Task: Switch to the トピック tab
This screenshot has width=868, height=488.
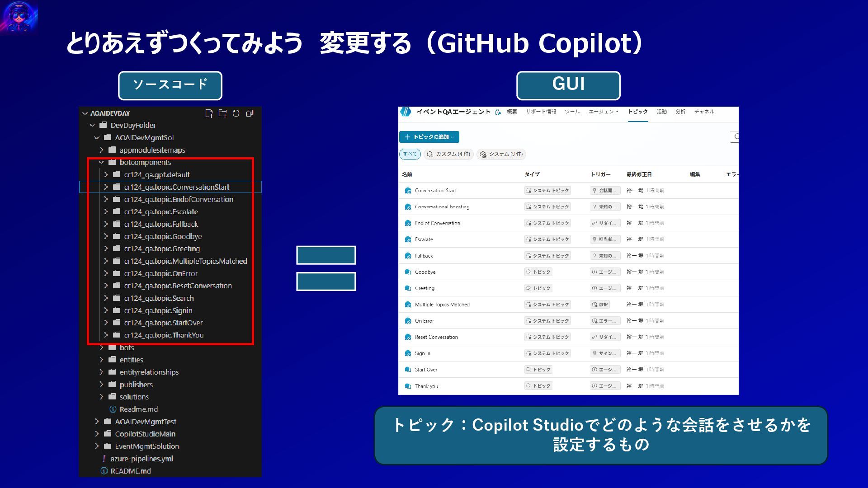Action: (x=638, y=112)
